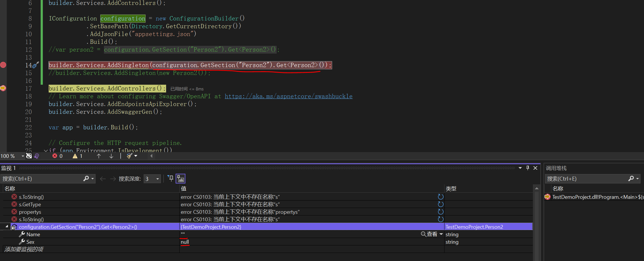This screenshot has height=261, width=644.
Task: Click the magnifier search icon in Watch 1
Action: (86, 179)
